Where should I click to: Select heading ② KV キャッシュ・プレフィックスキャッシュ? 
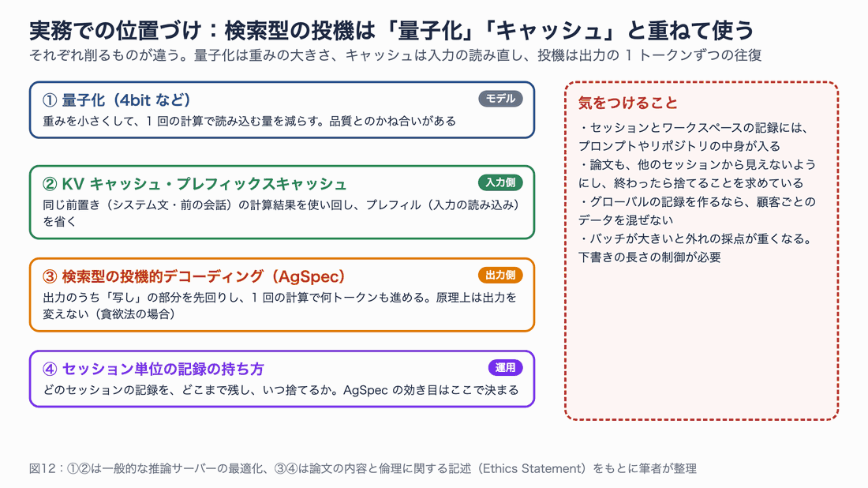tap(194, 184)
